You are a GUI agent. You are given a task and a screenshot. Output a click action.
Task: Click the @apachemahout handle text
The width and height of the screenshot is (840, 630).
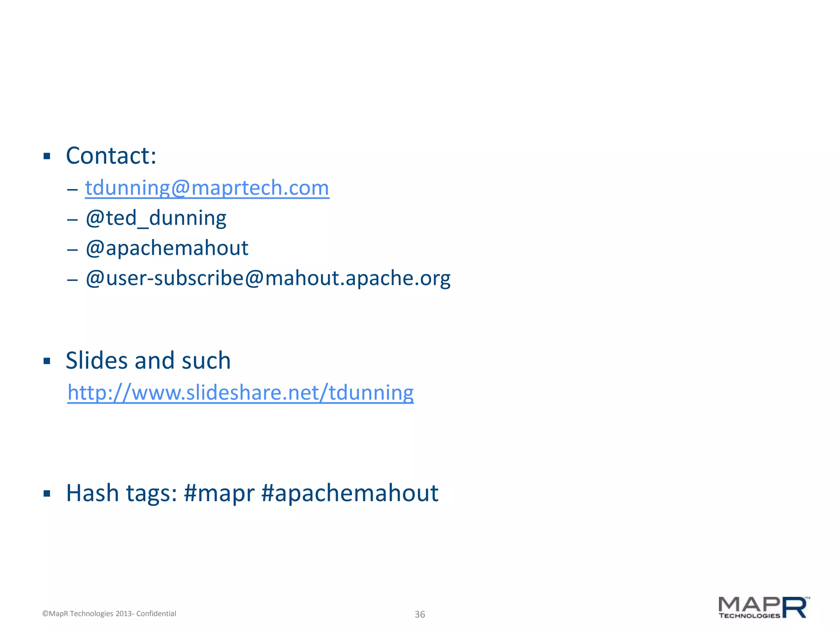167,248
